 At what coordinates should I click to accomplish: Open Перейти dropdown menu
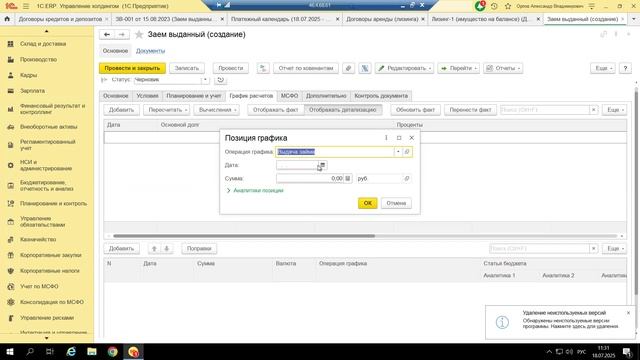coord(458,68)
